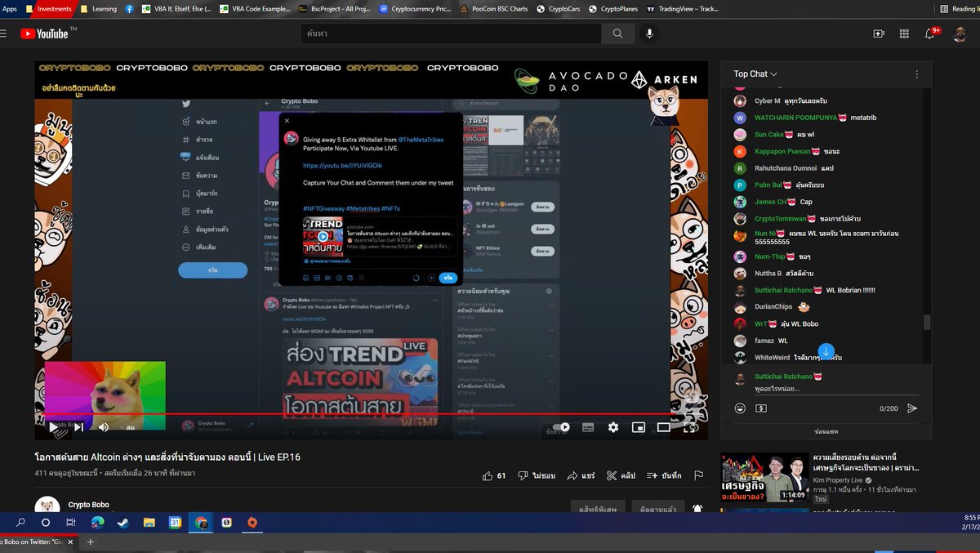
Task: Toggle the autoplay switch
Action: (561, 426)
